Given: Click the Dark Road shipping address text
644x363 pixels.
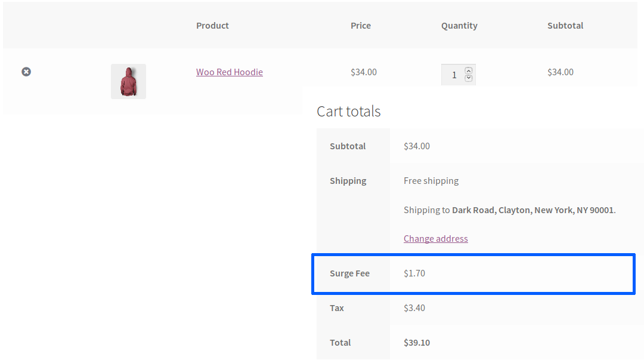Looking at the screenshot, I should pyautogui.click(x=533, y=210).
